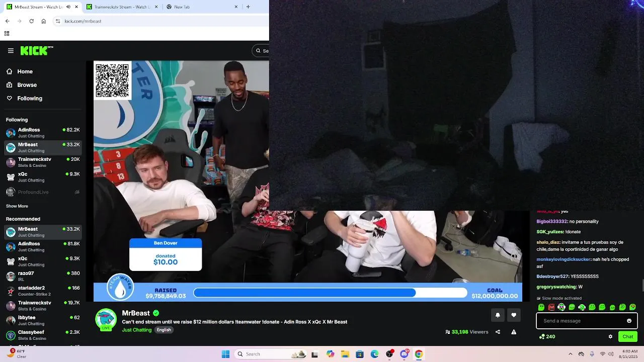
Task: Open the emoji picker in message box
Action: click(x=629, y=321)
